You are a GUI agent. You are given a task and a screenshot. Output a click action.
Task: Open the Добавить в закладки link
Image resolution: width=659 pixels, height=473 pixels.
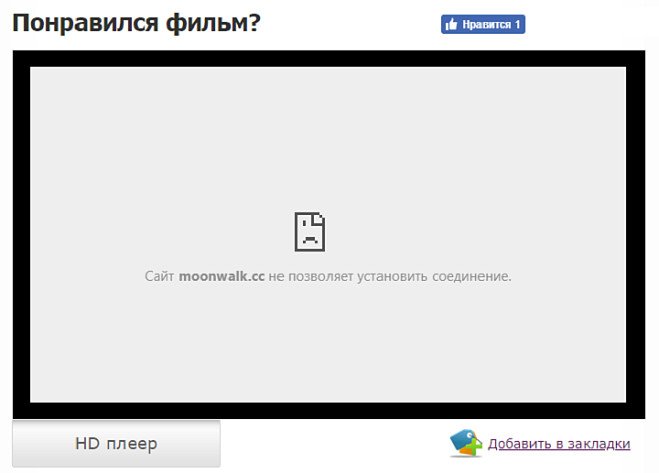(558, 444)
